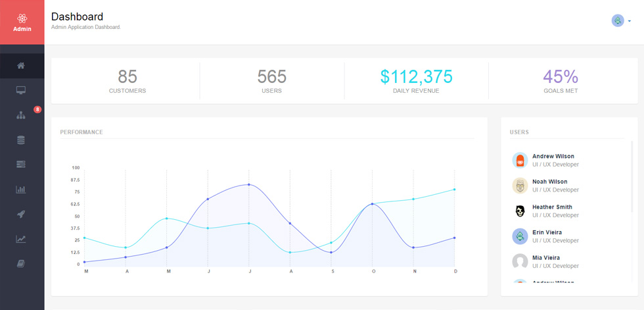
Task: Select the line graph sidebar icon
Action: [21, 239]
